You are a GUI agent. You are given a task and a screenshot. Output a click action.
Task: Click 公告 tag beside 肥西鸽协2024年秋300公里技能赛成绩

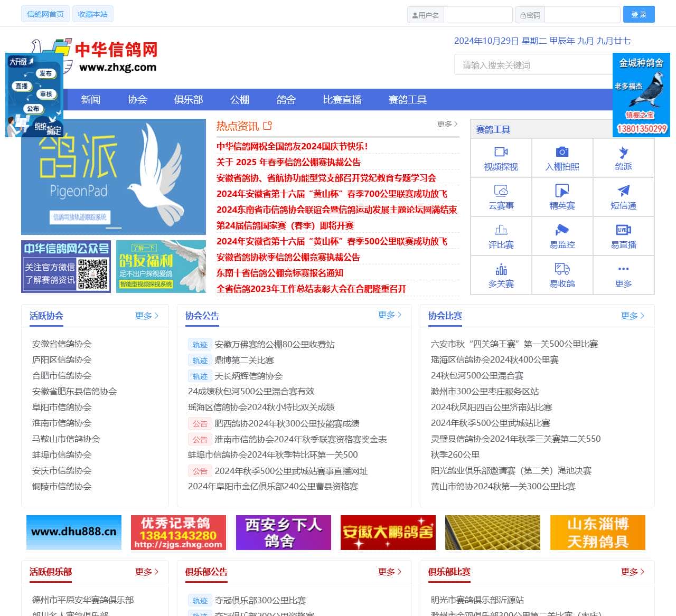(x=200, y=423)
